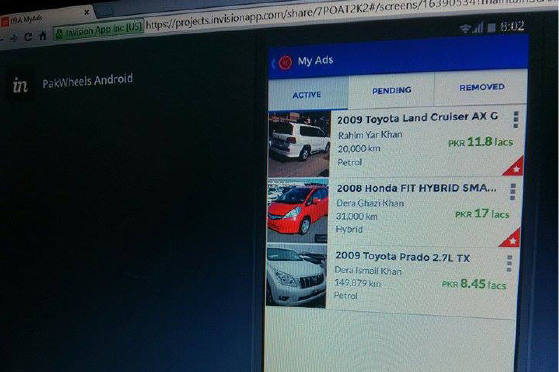Switch to the PENDING tab
Viewport: 559px width, 372px height.
click(x=391, y=90)
